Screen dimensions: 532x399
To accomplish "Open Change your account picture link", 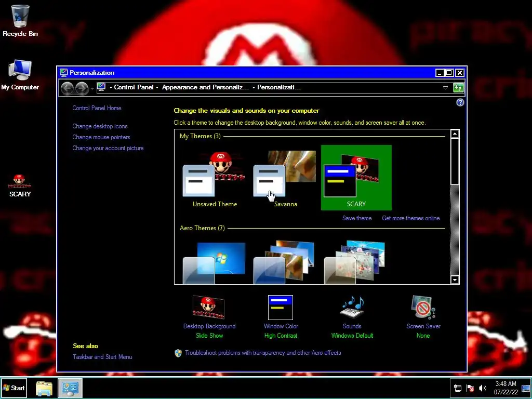I will coord(108,148).
